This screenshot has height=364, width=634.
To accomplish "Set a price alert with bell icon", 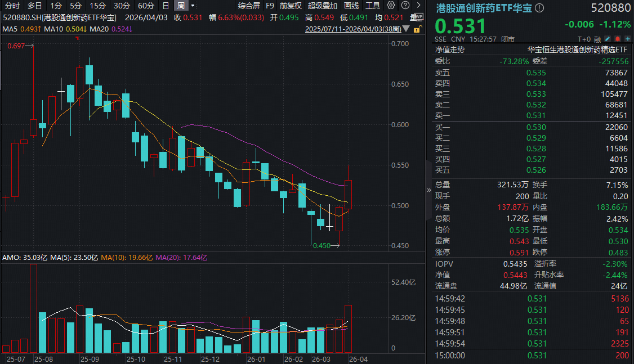I will click(617, 39).
